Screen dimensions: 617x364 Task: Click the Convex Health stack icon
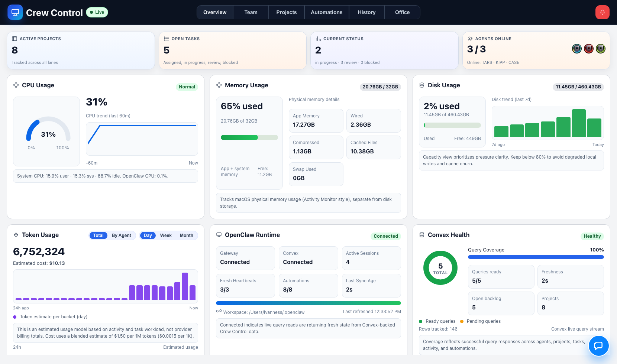[421, 235]
